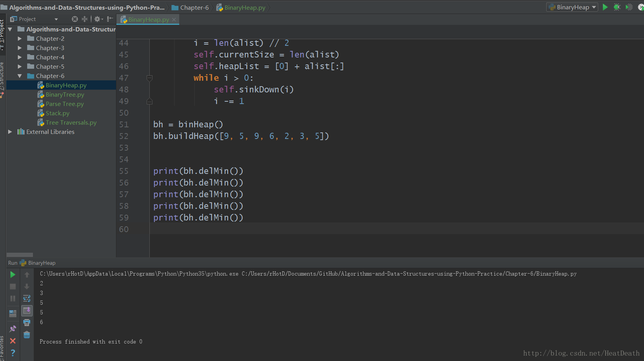The height and width of the screenshot is (361, 644).
Task: Click Chapter-6 breadcrumb in navigation bar
Action: click(x=190, y=7)
